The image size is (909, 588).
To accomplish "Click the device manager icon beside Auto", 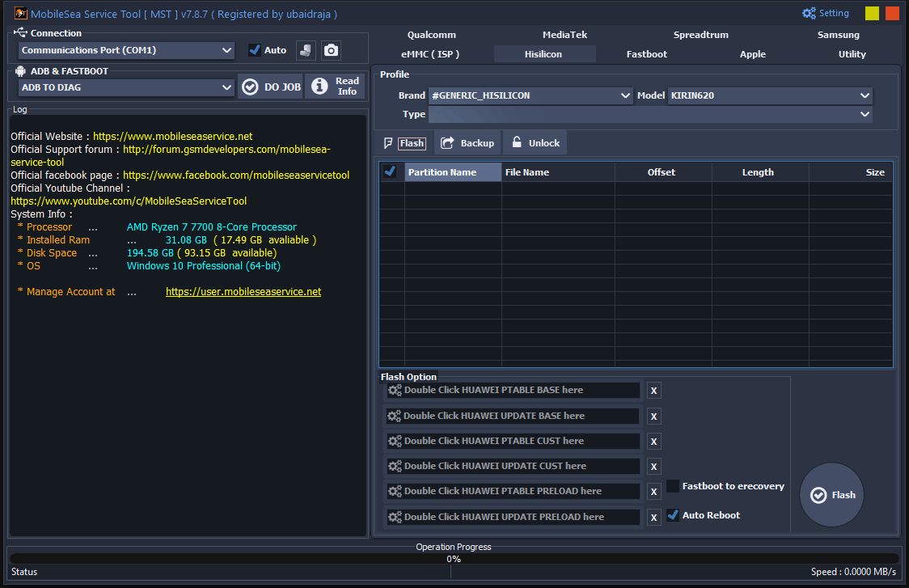I will click(306, 50).
